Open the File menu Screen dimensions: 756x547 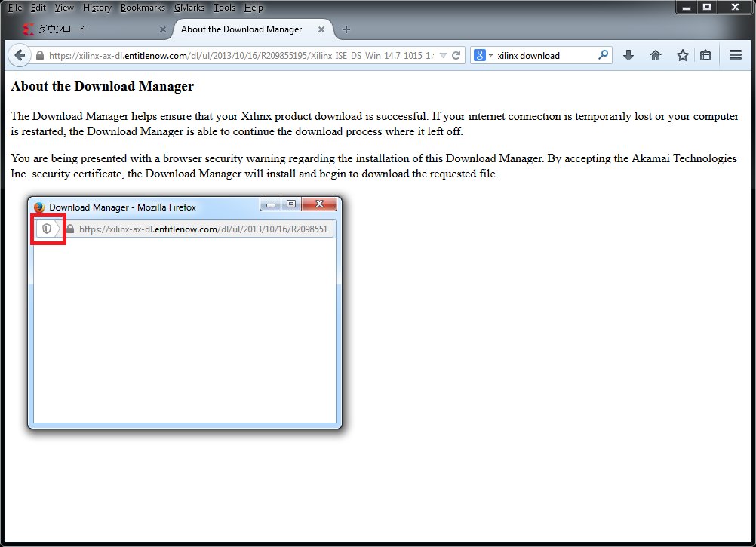point(15,8)
